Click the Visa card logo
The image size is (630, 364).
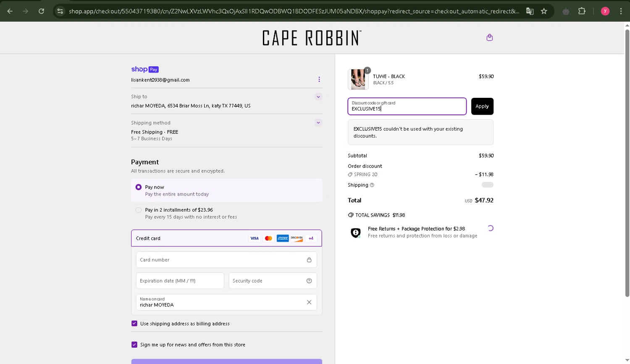pyautogui.click(x=255, y=238)
